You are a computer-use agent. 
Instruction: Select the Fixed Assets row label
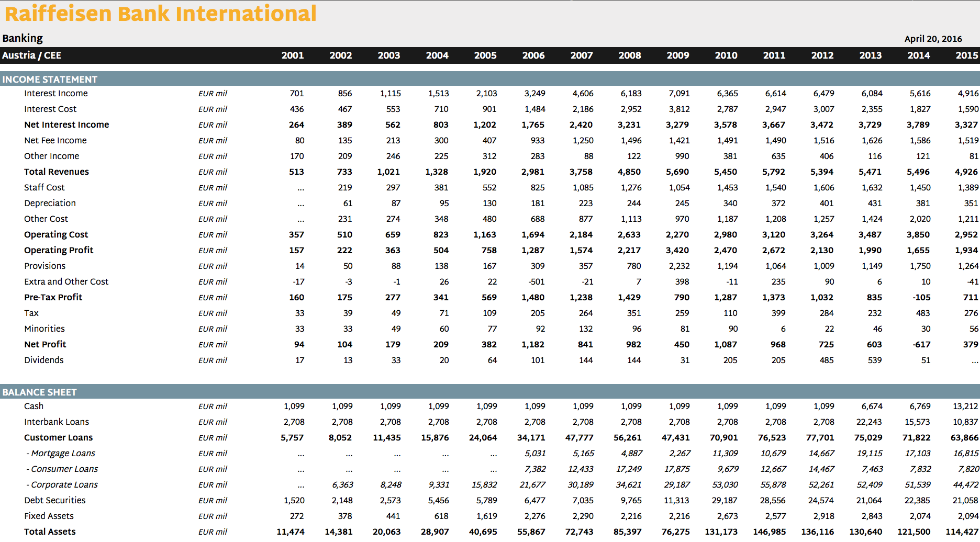pyautogui.click(x=49, y=516)
